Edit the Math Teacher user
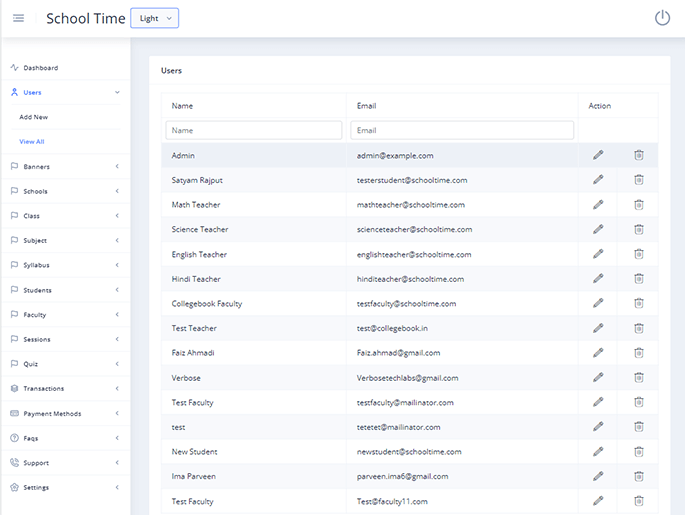685x515 pixels. click(598, 204)
